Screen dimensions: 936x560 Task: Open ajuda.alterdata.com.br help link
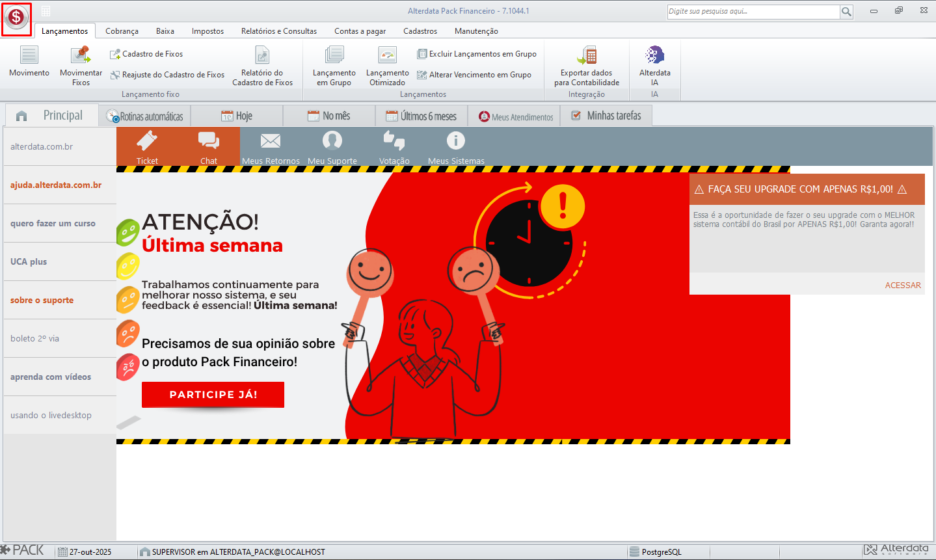point(60,185)
